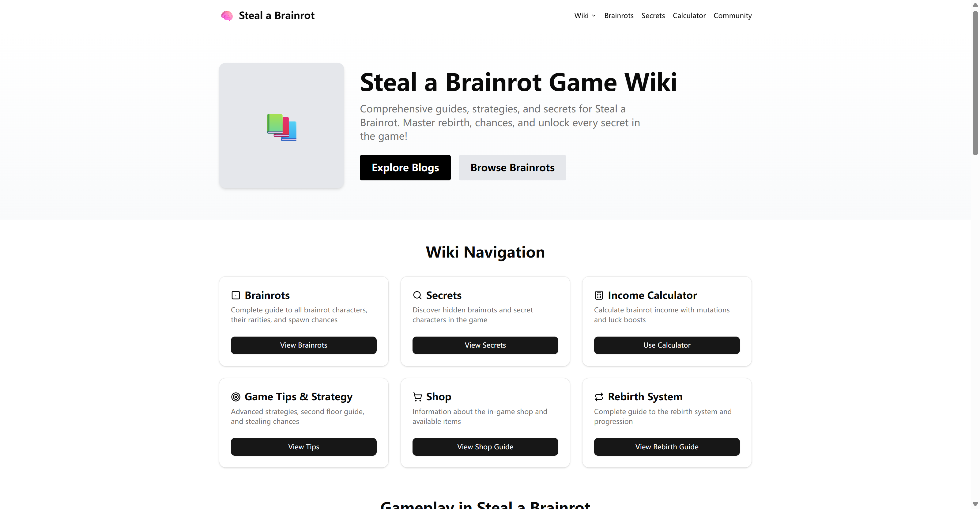The width and height of the screenshot is (980, 509).
Task: Click the View Brainrots button
Action: click(x=303, y=345)
